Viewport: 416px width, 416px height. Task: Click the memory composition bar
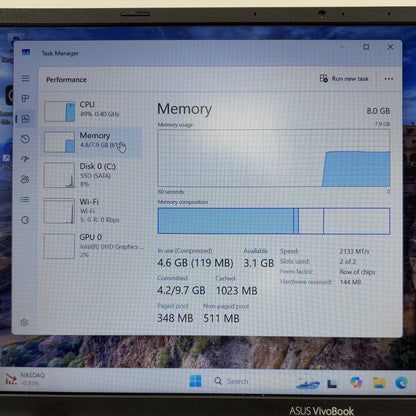click(274, 221)
